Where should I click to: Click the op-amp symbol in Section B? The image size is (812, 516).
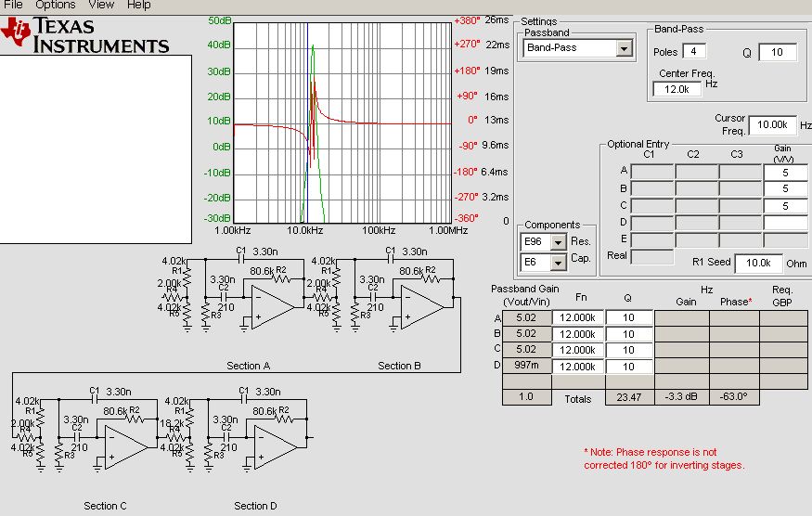(422, 308)
